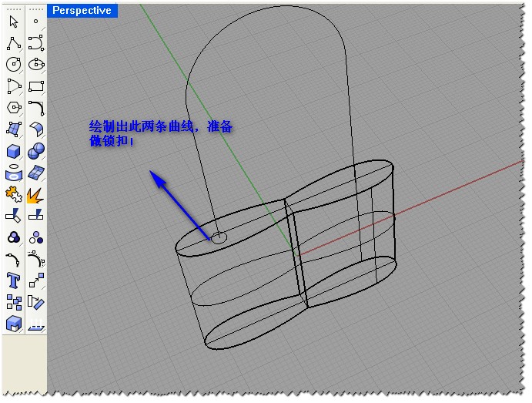The height and width of the screenshot is (403, 532).
Task: Click the Explode icon
Action: (x=35, y=195)
